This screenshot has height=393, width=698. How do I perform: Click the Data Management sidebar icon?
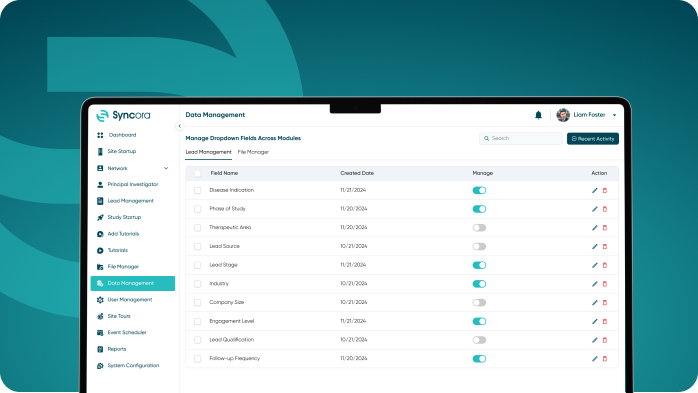(100, 283)
